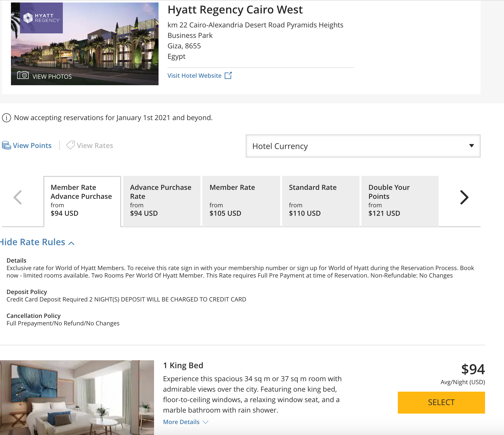The image size is (504, 435).
Task: Select the Member Rate Advance Purchase tab
Action: (82, 201)
